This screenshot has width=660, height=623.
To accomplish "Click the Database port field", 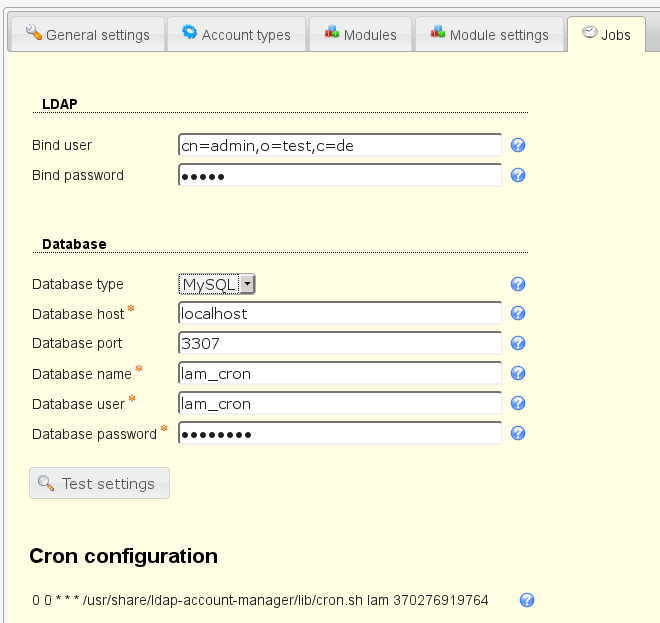I will coord(340,343).
